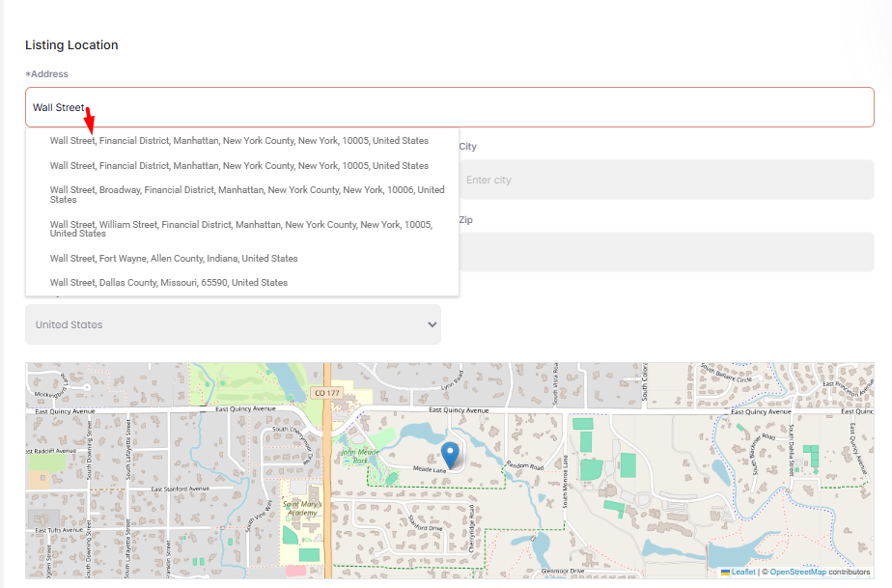Select the Dallas County, Missouri suggestion
Viewport: 892px width, 588px height.
pos(169,283)
